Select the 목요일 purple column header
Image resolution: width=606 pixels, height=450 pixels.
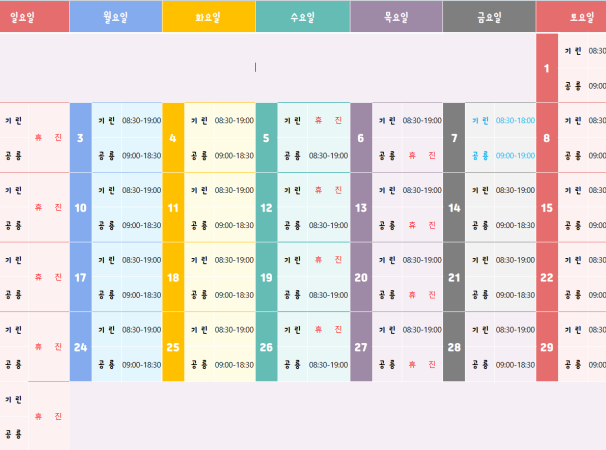396,17
